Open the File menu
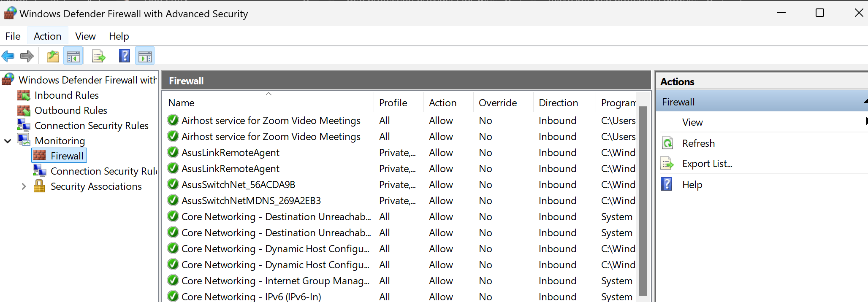 click(13, 36)
